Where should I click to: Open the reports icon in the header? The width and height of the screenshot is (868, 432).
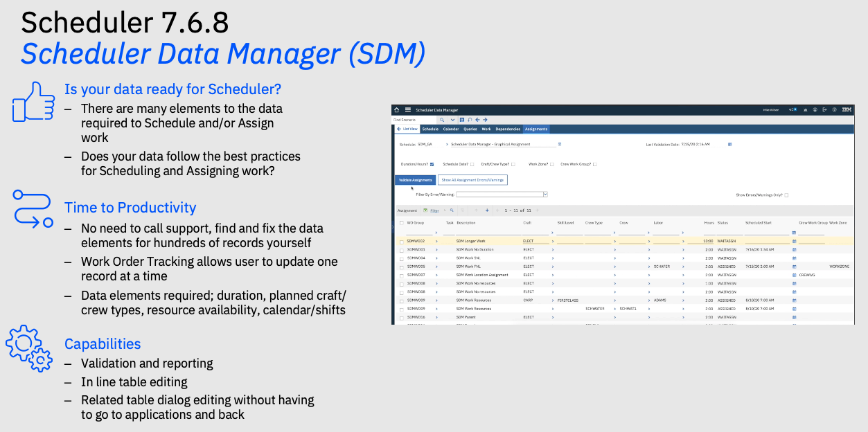pos(806,110)
